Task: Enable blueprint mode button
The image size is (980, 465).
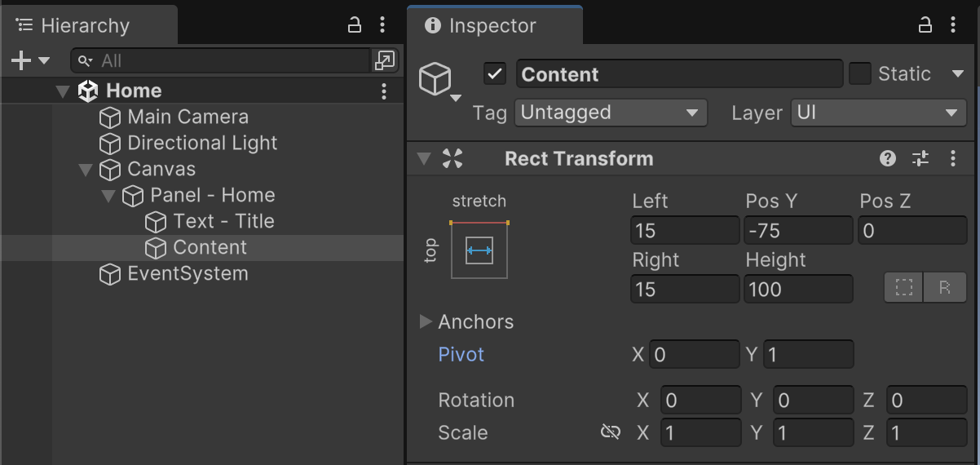Action: coord(904,288)
